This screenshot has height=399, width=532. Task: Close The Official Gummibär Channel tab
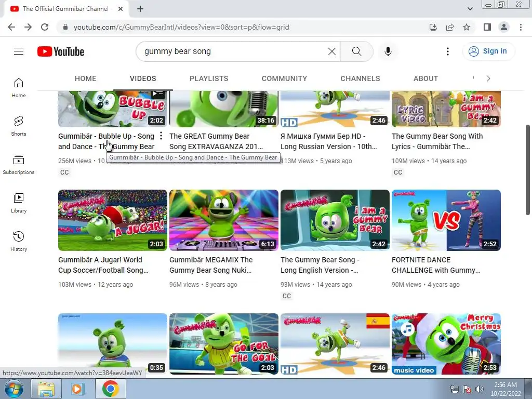coord(121,9)
